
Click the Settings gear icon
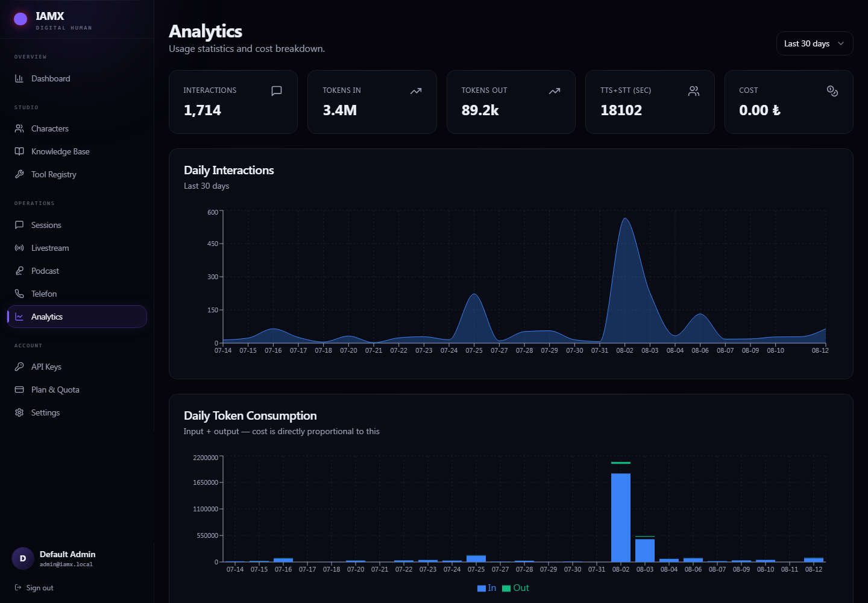19,412
